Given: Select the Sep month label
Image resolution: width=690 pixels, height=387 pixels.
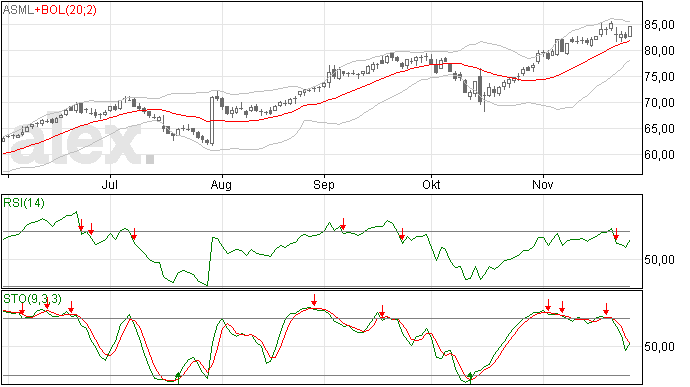Looking at the screenshot, I should tap(324, 184).
